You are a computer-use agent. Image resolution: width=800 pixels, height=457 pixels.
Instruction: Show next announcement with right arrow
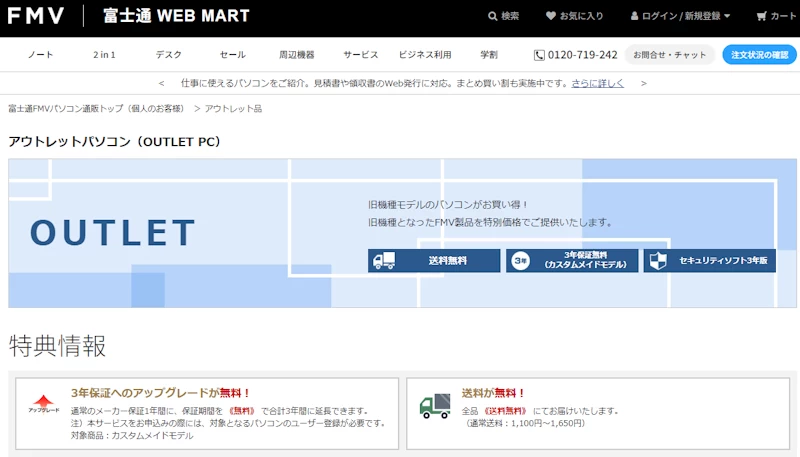pyautogui.click(x=643, y=83)
